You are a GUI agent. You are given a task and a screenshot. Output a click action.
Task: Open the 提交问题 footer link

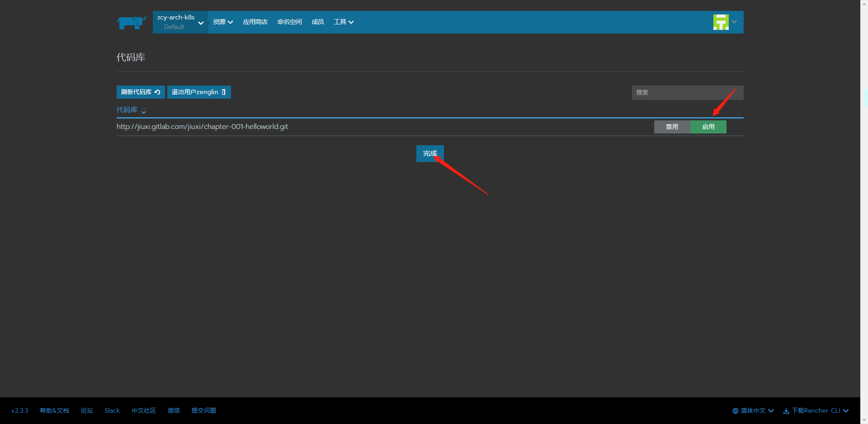pyautogui.click(x=204, y=410)
